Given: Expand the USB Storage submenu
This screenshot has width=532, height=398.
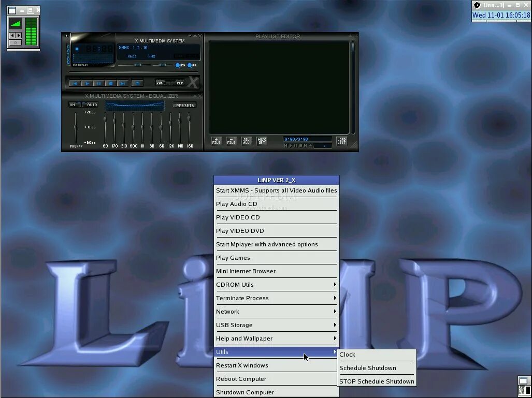Looking at the screenshot, I should [x=277, y=325].
